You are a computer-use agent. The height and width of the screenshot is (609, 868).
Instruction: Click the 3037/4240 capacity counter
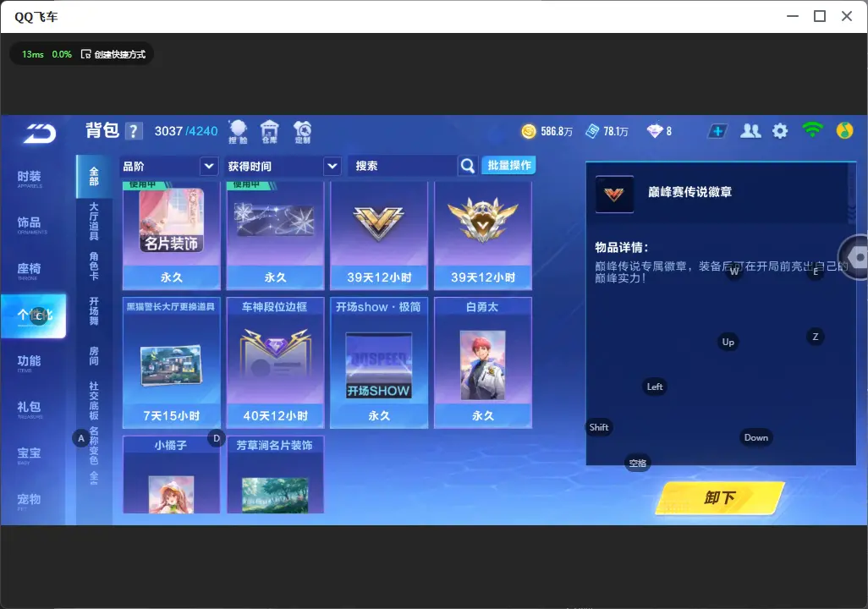point(186,131)
